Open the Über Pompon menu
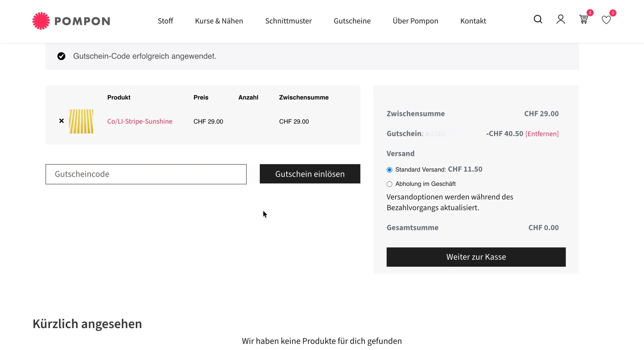 click(x=415, y=21)
